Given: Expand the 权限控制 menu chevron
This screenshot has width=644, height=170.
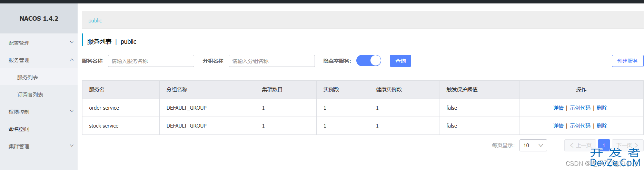Looking at the screenshot, I should 72,111.
